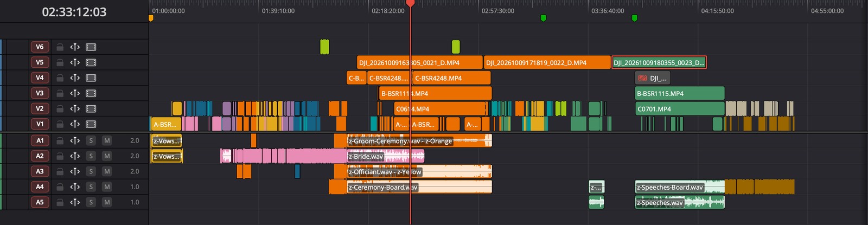Select the V1 track destination button
This screenshot has height=225, width=868.
tap(40, 124)
